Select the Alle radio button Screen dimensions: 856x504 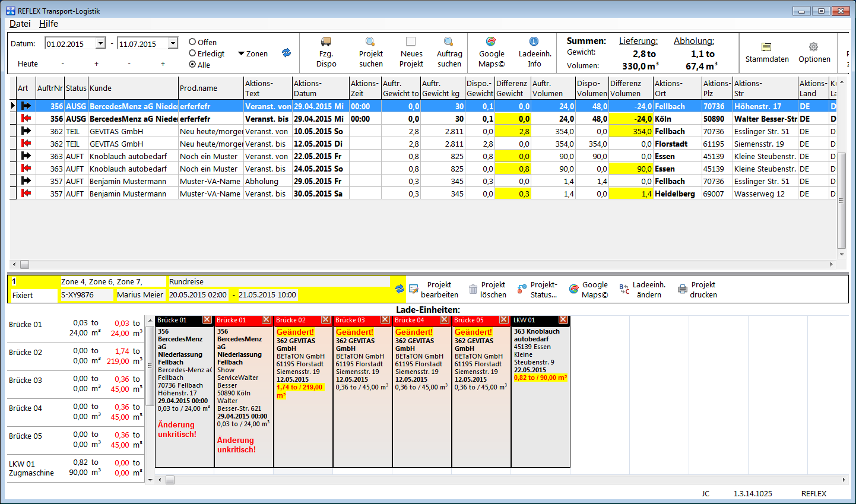[x=192, y=65]
